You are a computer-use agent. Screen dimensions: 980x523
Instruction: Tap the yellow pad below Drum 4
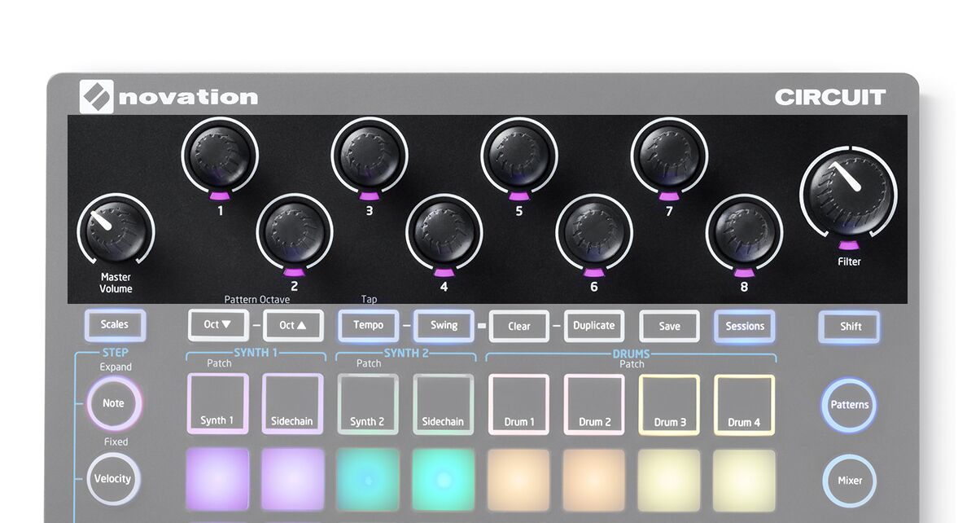point(745,480)
